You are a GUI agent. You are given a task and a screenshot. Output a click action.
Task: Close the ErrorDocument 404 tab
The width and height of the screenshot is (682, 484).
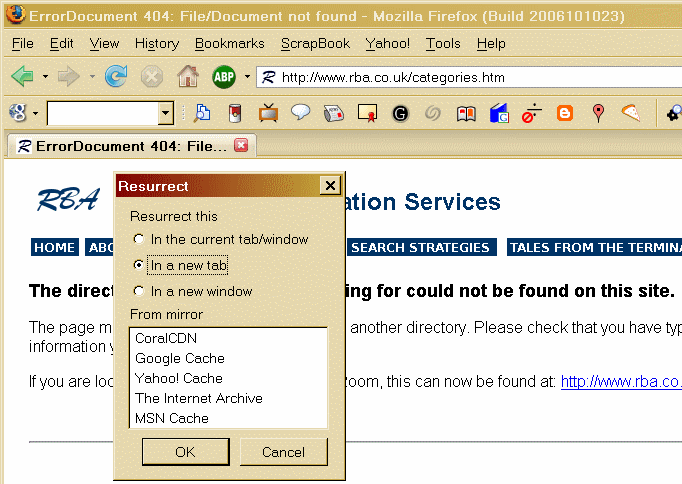pos(241,145)
